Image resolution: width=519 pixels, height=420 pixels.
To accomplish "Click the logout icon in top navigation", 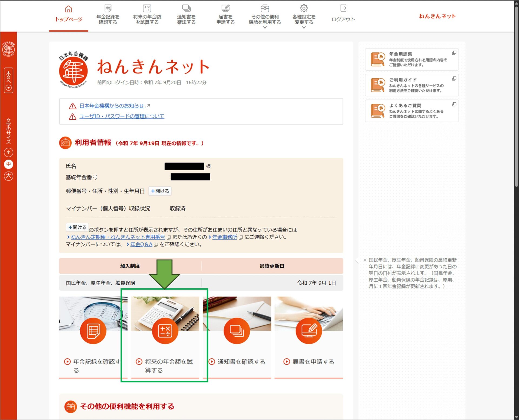I will (x=343, y=8).
